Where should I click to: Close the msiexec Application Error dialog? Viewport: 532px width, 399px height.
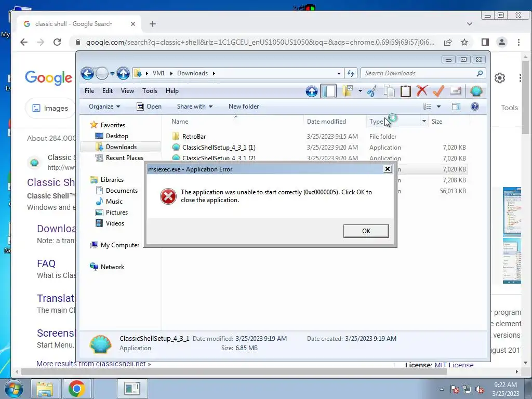[x=388, y=169]
